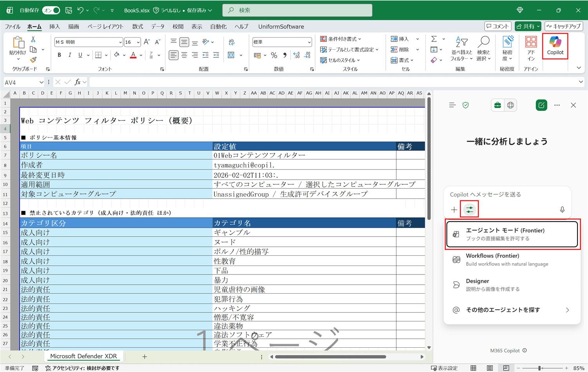Open the font name dropdown (ＭＳ 明朝)
Viewport: 588px width, 372px height.
pos(120,42)
